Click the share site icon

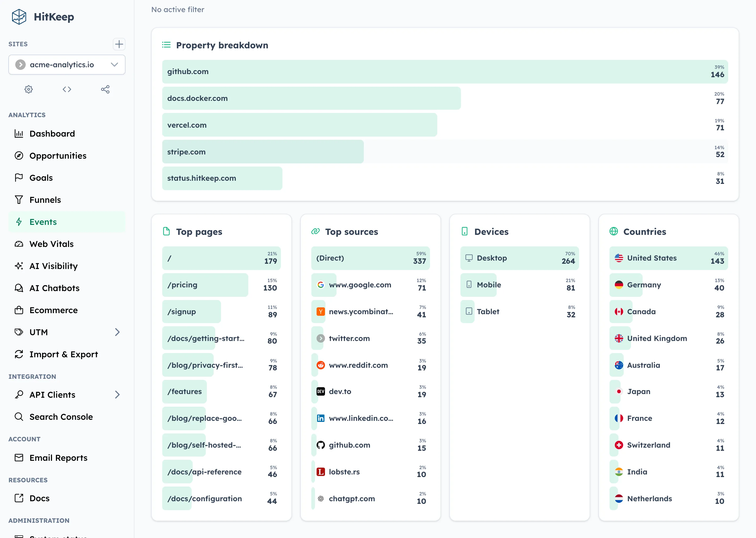(x=105, y=89)
